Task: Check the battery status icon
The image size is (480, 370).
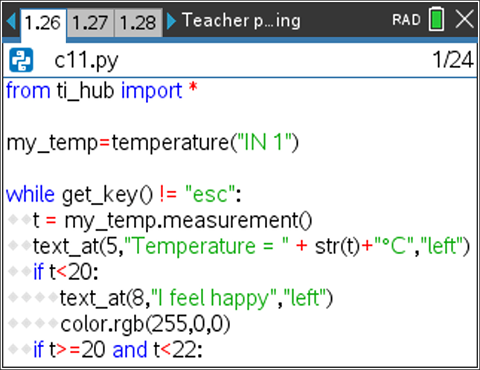Action: (436, 20)
